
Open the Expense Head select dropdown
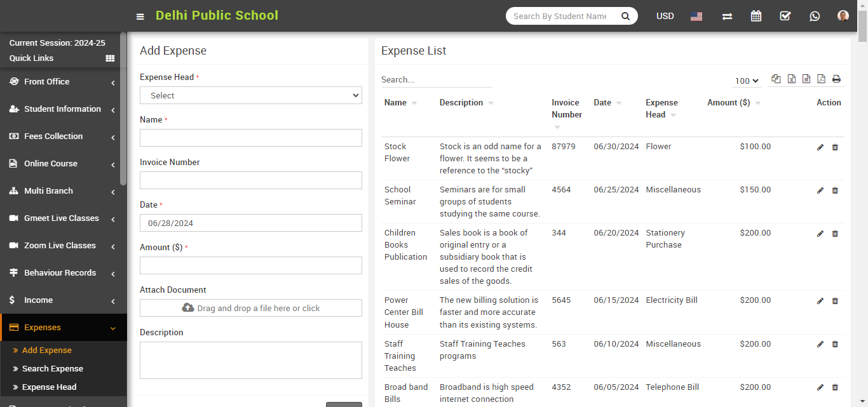pyautogui.click(x=250, y=96)
